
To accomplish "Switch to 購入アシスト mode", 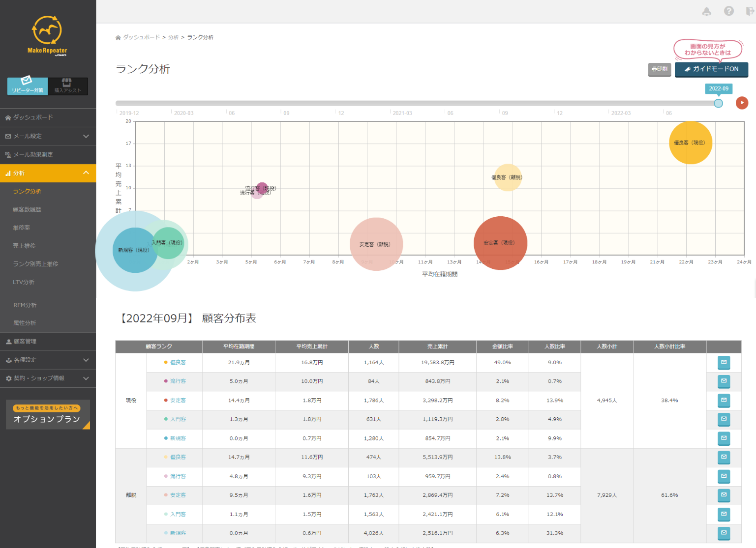I will click(x=68, y=86).
